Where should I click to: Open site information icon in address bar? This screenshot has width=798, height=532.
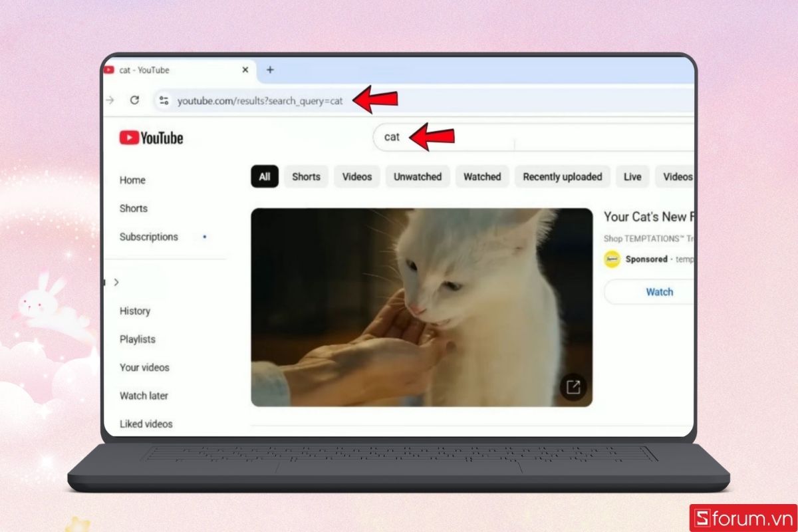(164, 101)
